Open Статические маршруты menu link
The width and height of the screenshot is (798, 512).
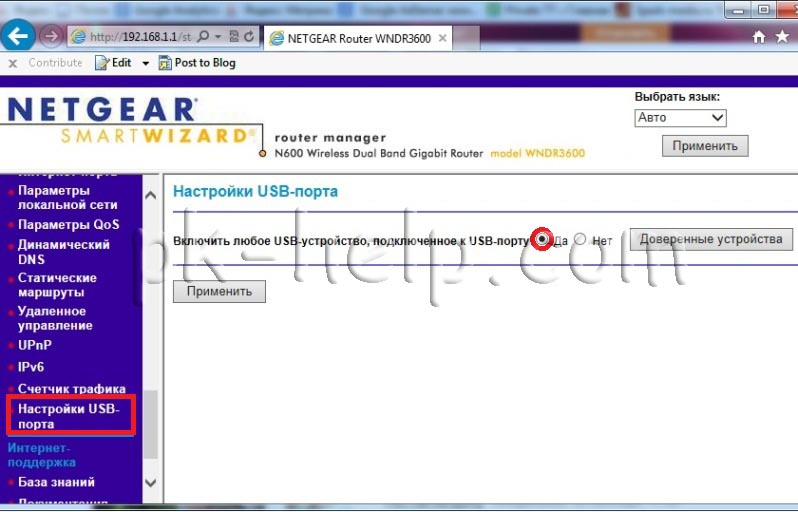click(x=57, y=285)
